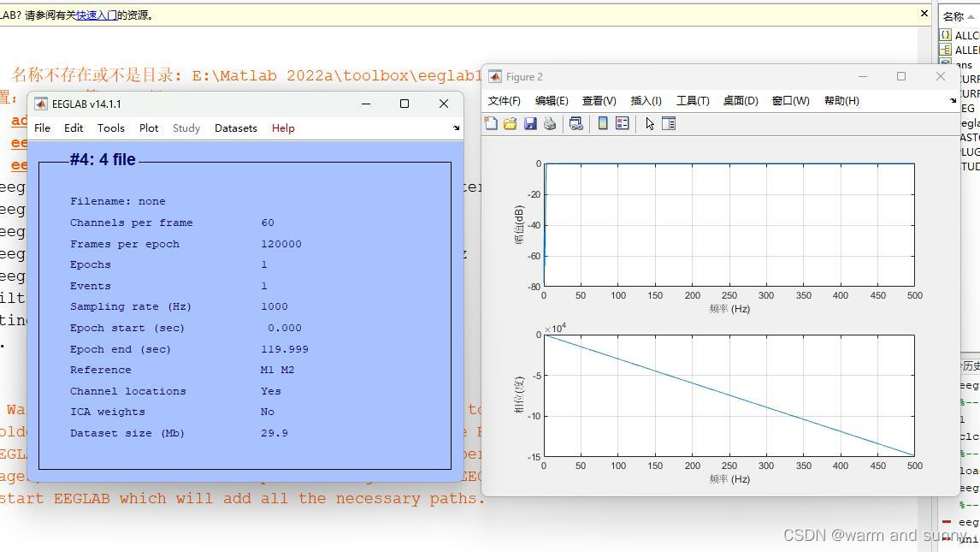
Task: Follow the 快速入门 link in the banner
Action: [x=97, y=15]
